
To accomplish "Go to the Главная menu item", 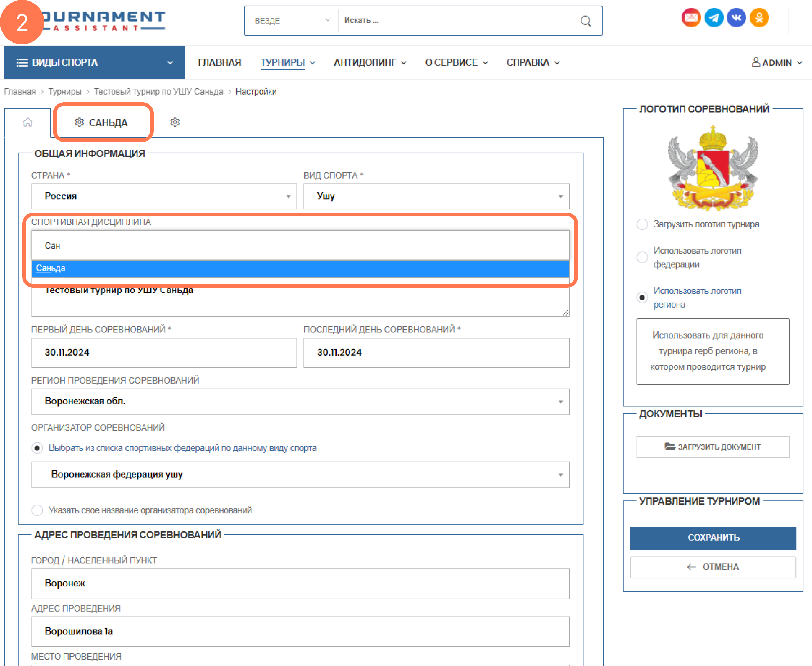I will (x=219, y=63).
